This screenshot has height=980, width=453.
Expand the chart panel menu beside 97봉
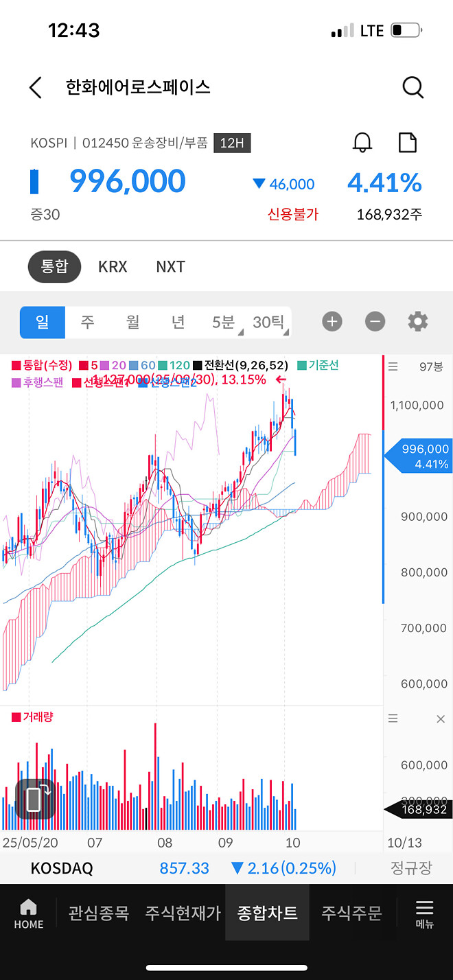(x=393, y=366)
